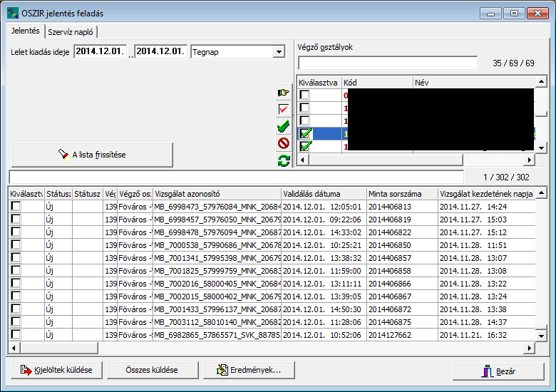Click the examinations table horizontal scrollbar thumb
The height and width of the screenshot is (392, 556).
(x=58, y=348)
